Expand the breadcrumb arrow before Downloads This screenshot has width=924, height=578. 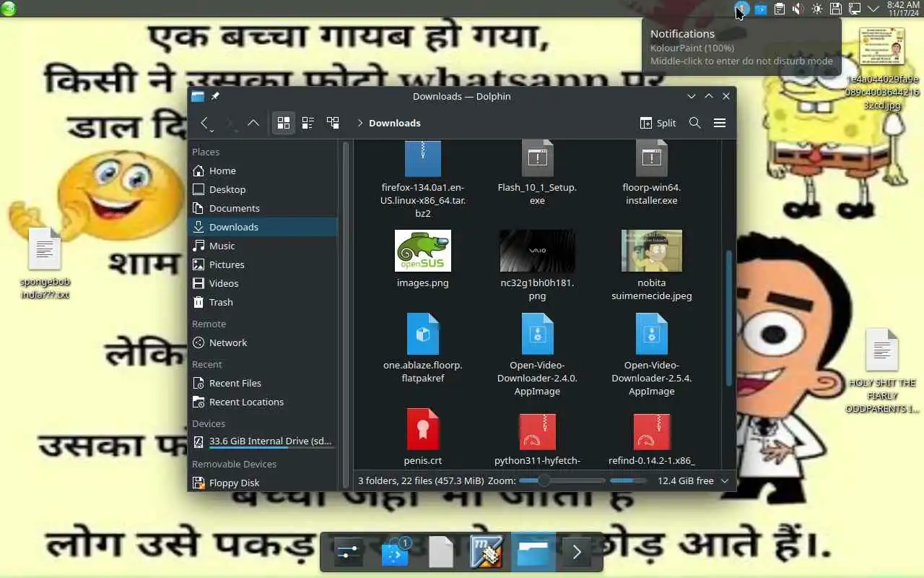pos(359,123)
